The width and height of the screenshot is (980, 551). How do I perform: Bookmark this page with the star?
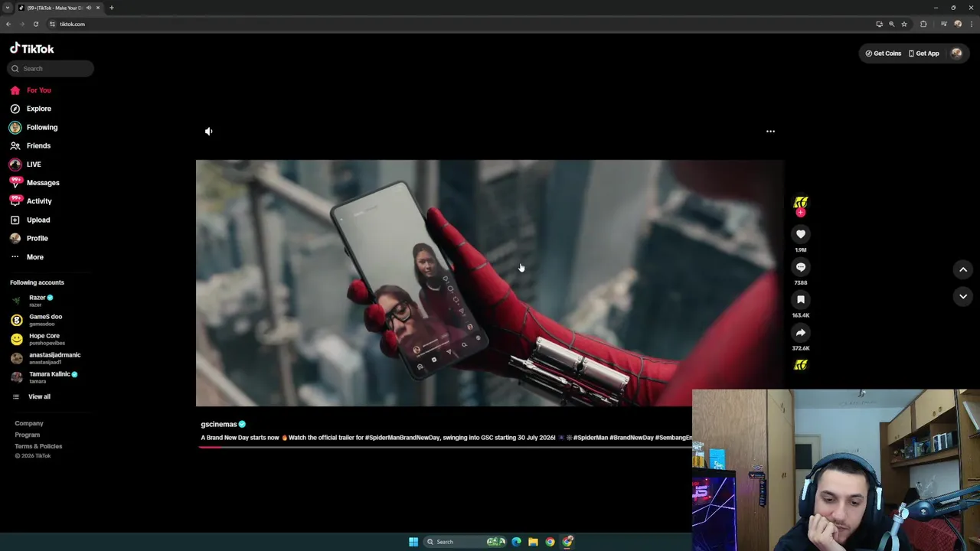click(x=904, y=24)
